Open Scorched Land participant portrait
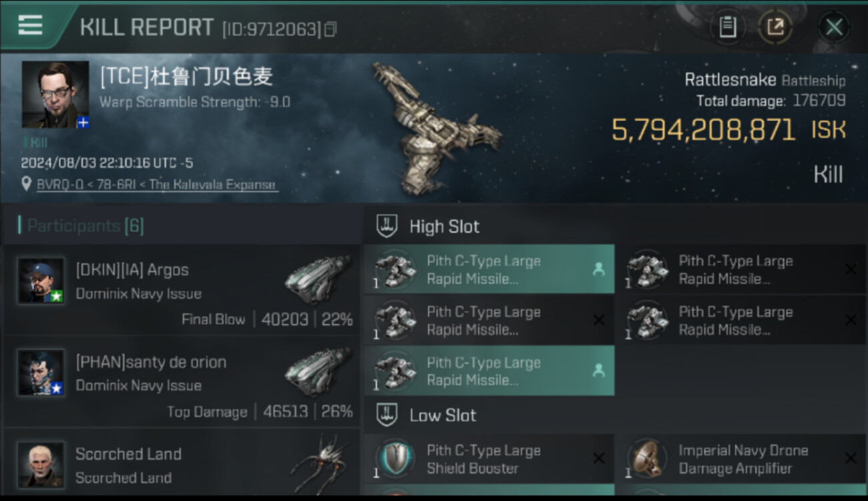Viewport: 868px width, 501px height. point(41,464)
